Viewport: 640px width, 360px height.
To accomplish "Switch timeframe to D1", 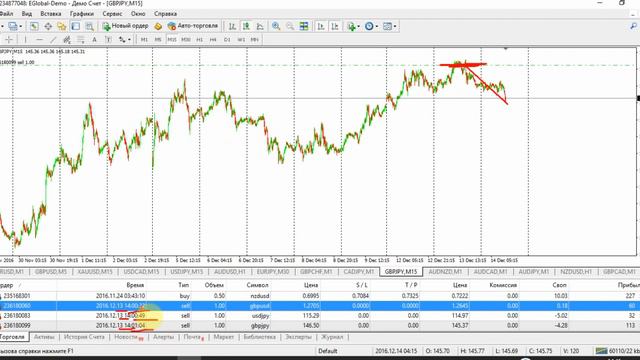I will 227,40.
